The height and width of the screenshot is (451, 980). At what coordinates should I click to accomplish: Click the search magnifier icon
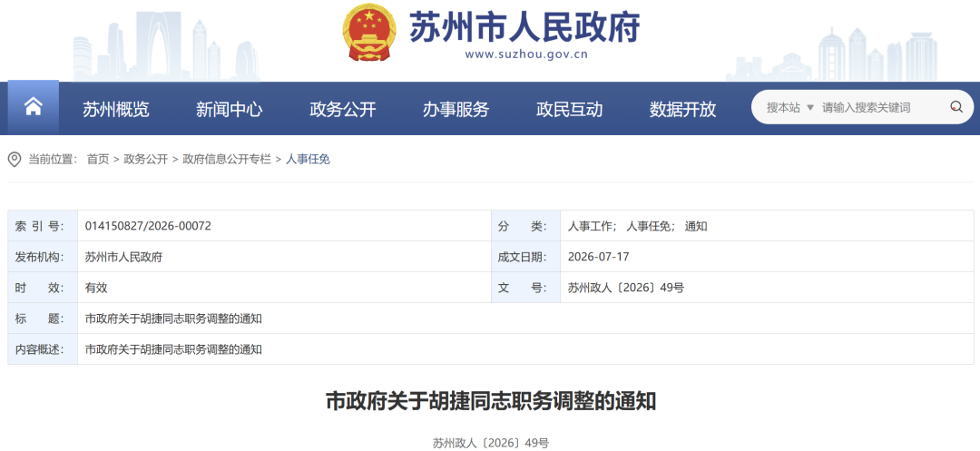[x=956, y=107]
